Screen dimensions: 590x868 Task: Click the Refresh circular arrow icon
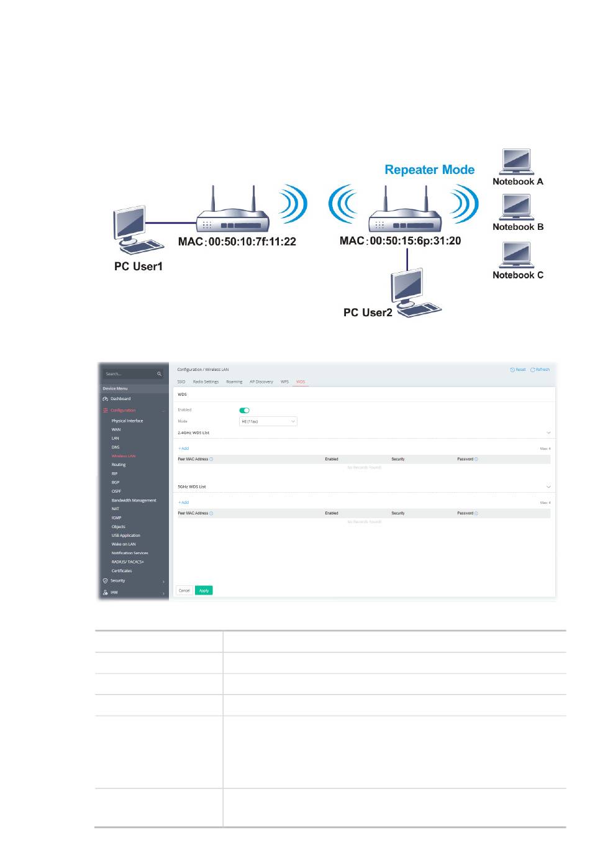coord(533,370)
